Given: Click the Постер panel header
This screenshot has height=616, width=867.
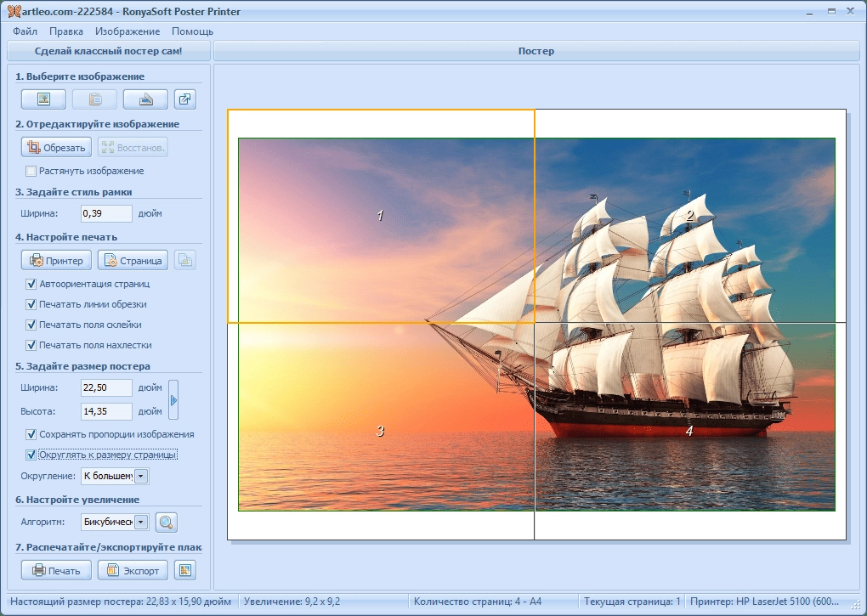Looking at the screenshot, I should pyautogui.click(x=536, y=51).
